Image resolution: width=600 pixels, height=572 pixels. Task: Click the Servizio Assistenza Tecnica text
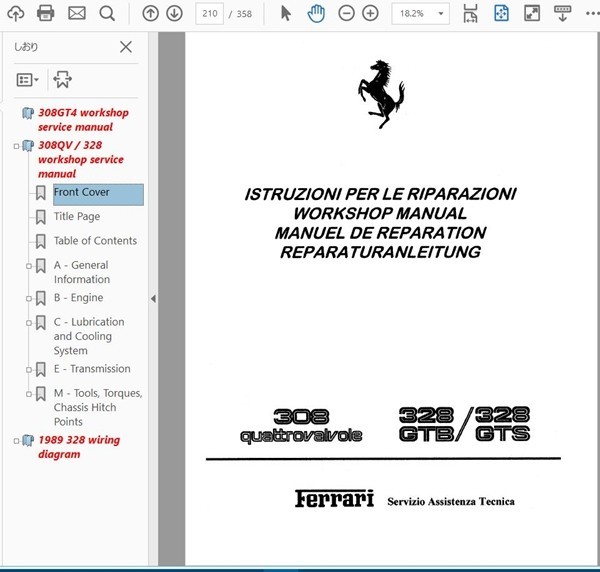click(x=451, y=501)
